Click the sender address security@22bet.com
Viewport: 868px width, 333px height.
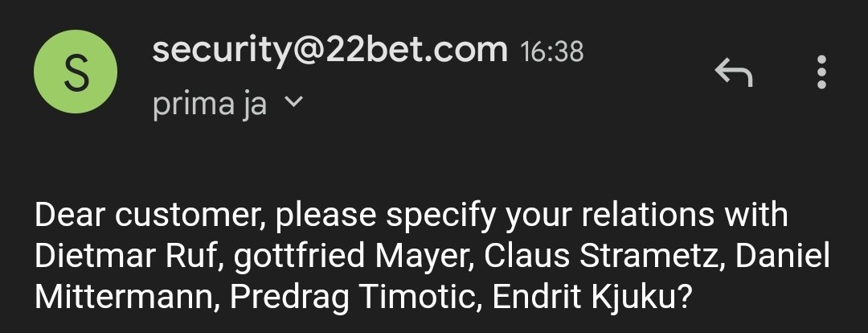click(330, 51)
